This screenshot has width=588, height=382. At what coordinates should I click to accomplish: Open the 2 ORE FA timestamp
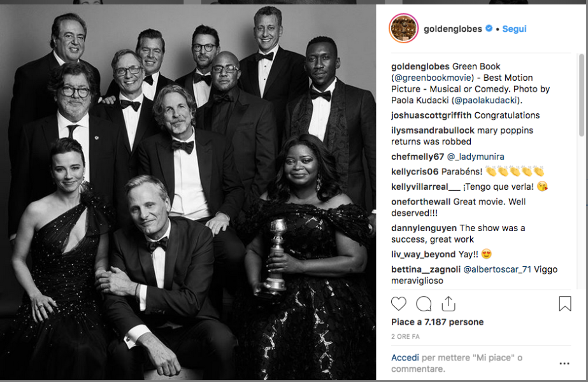tap(405, 336)
